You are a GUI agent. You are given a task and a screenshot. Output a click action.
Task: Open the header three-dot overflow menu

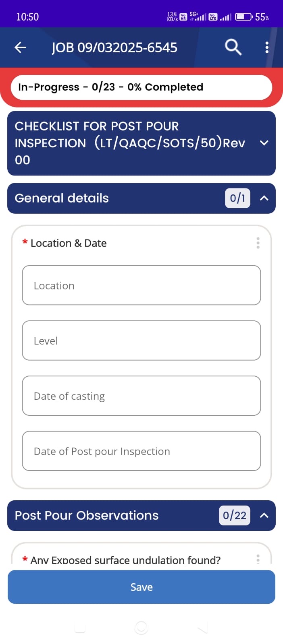click(x=266, y=47)
